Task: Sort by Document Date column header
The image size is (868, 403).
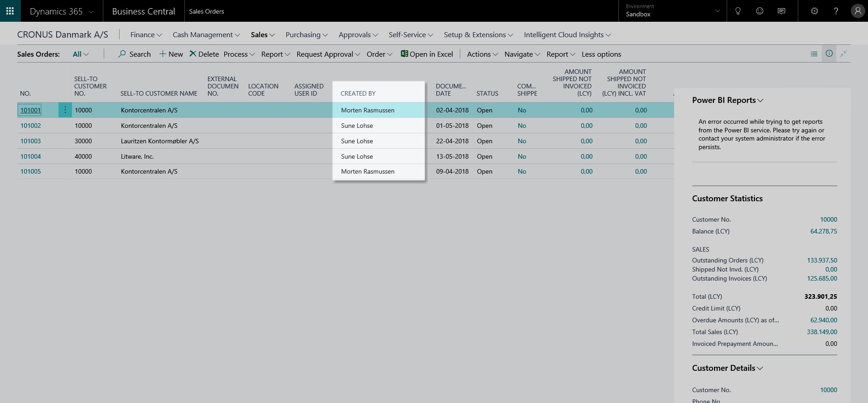Action: pos(451,90)
